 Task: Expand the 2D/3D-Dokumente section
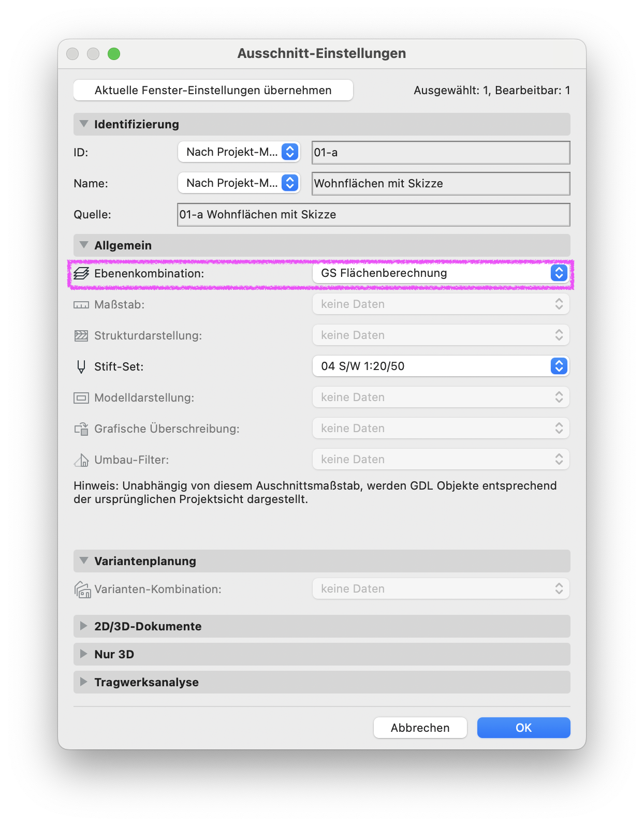[x=83, y=626]
